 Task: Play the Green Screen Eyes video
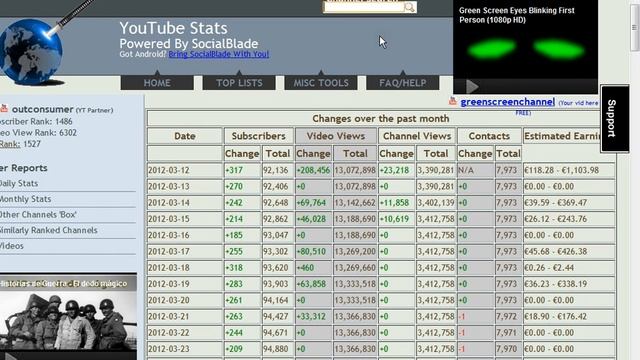pos(472,87)
